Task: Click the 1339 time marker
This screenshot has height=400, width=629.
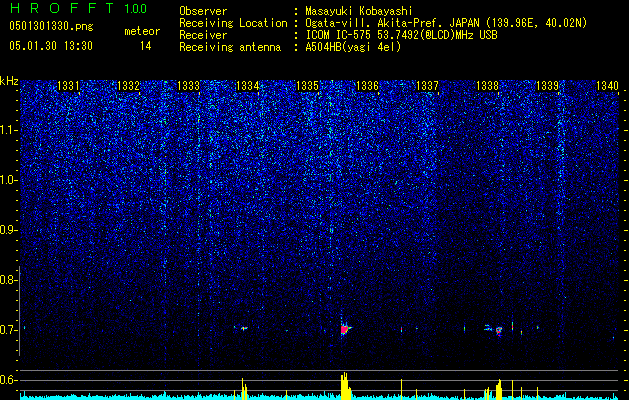Action: 547,85
